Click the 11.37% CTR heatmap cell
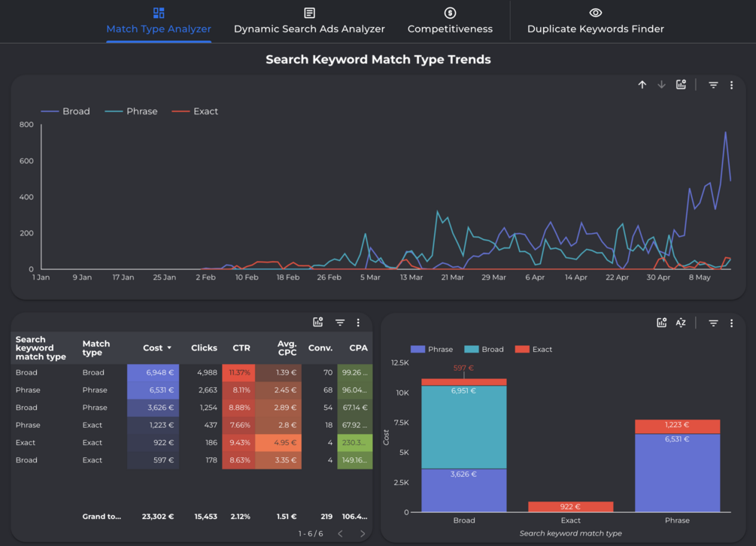The image size is (756, 546). [238, 372]
